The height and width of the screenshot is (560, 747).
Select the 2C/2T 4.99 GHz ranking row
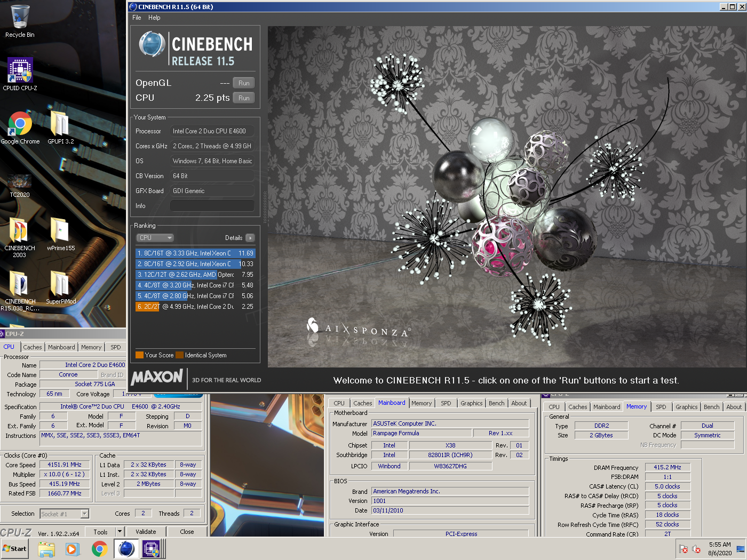coord(195,307)
